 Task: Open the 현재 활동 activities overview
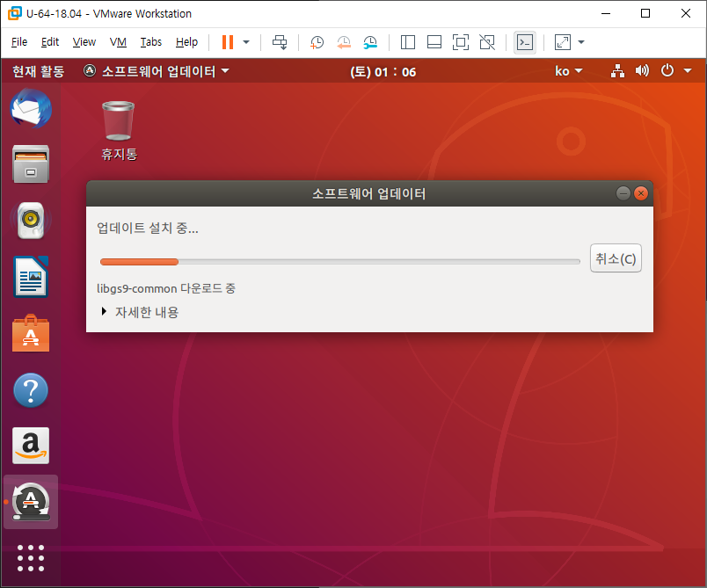39,71
